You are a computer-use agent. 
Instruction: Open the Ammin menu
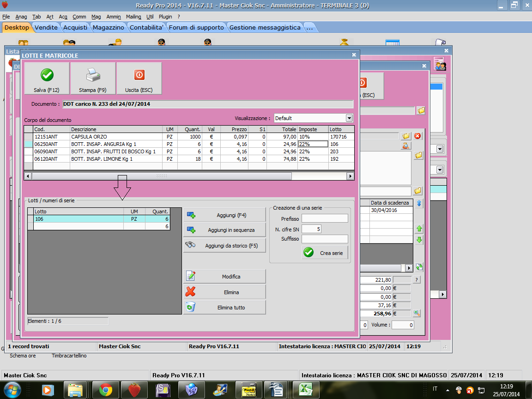[114, 17]
